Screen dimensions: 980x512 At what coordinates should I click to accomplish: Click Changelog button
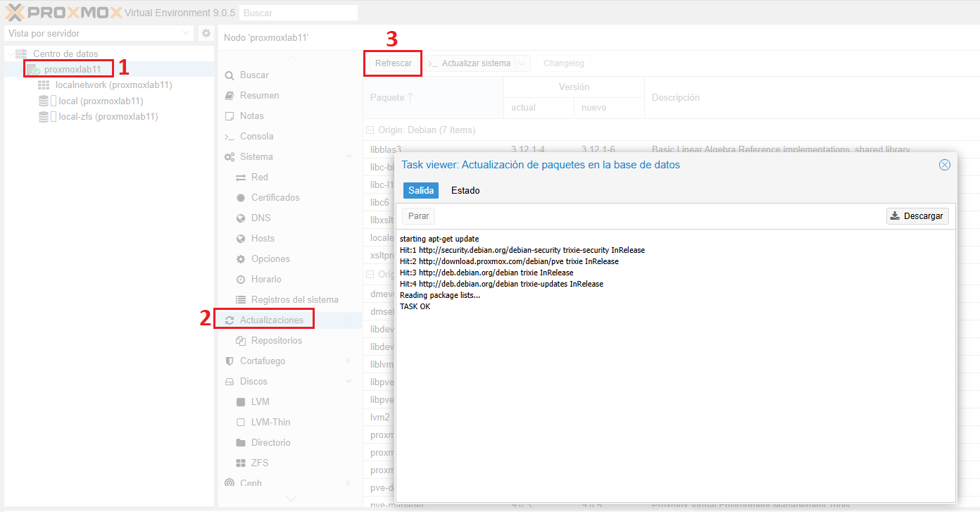564,63
